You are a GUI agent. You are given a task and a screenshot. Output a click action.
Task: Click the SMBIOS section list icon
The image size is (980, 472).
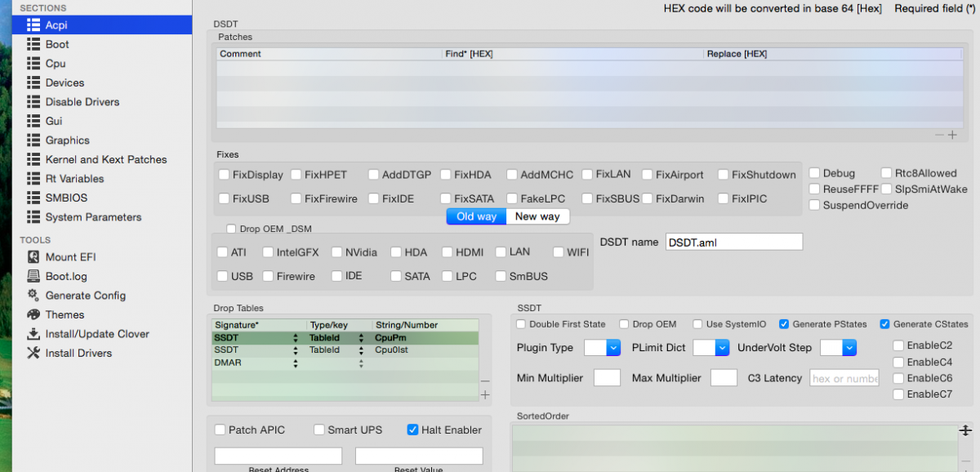tap(33, 198)
